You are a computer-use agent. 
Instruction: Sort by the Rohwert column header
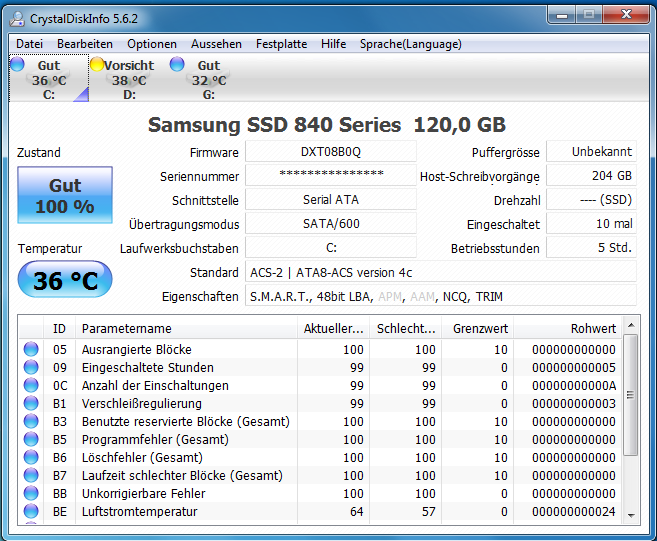point(567,328)
